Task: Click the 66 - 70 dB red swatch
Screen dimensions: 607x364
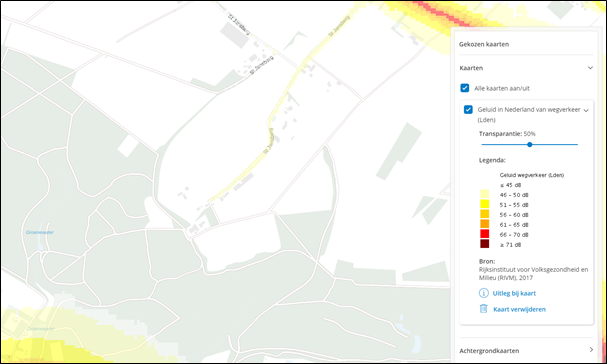Action: pos(485,234)
